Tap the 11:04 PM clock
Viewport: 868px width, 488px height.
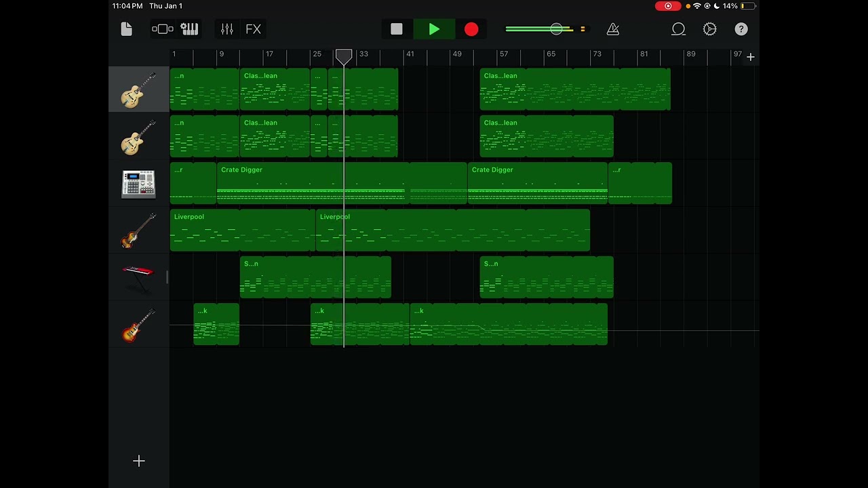(127, 6)
